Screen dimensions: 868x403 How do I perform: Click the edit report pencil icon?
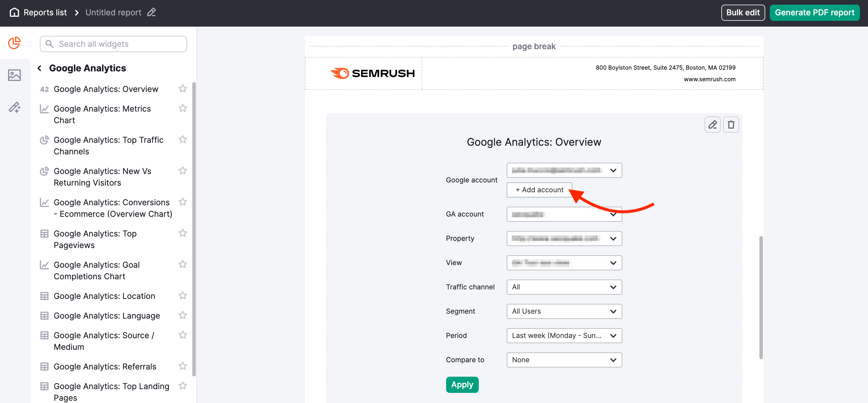click(153, 13)
